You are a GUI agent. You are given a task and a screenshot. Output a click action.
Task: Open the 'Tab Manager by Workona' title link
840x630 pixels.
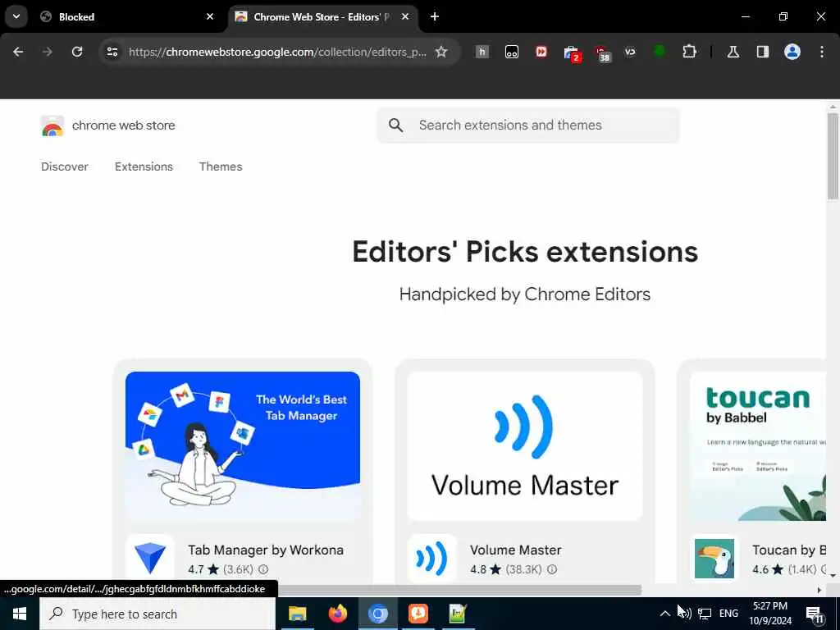click(x=266, y=550)
